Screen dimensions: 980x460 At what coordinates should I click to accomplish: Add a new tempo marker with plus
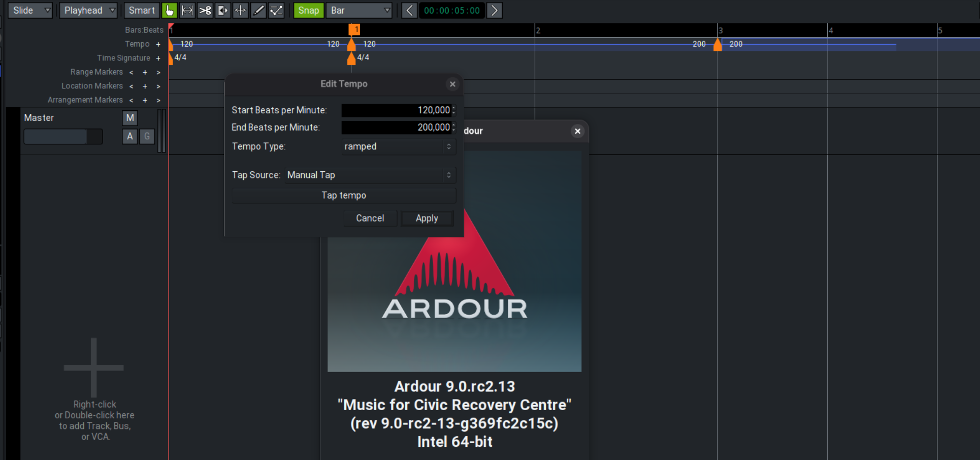tap(158, 44)
